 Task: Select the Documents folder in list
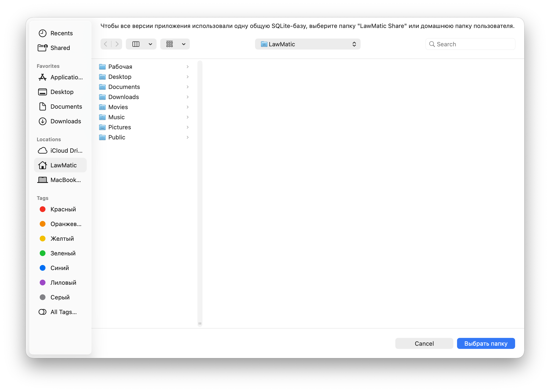click(124, 87)
